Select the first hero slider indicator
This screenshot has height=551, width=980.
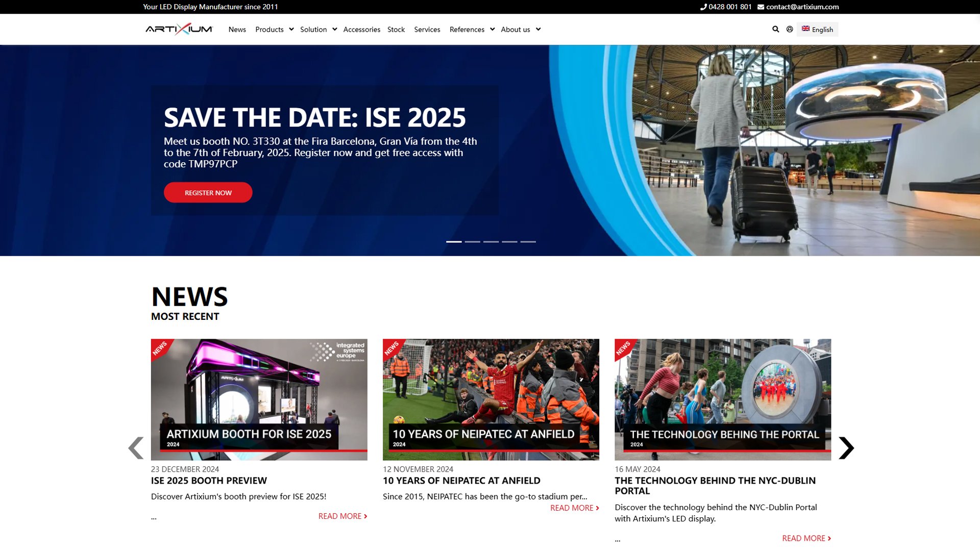[454, 241]
